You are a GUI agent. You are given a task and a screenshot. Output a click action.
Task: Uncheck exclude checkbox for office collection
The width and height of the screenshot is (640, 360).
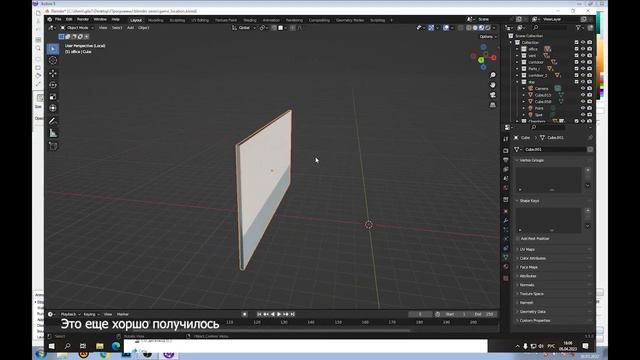click(x=576, y=49)
